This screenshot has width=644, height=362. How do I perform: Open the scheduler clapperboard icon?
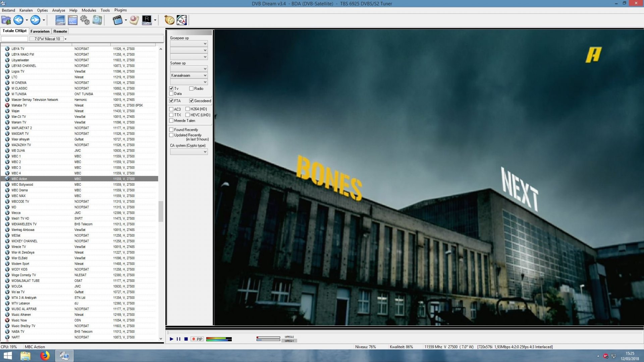pyautogui.click(x=118, y=20)
